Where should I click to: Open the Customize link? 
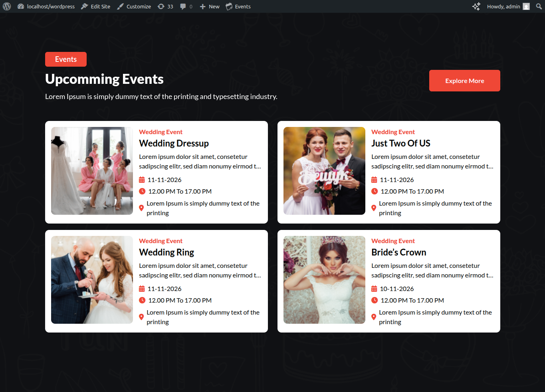tap(134, 6)
